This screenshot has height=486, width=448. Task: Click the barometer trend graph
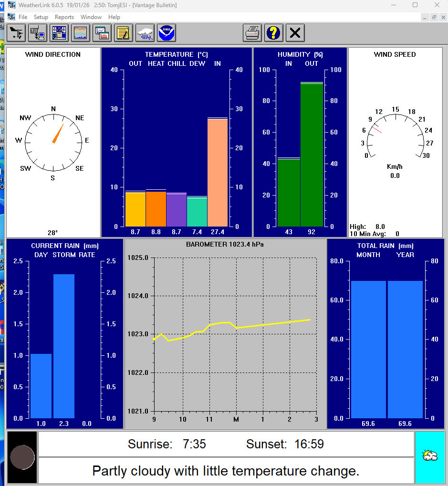pos(235,334)
